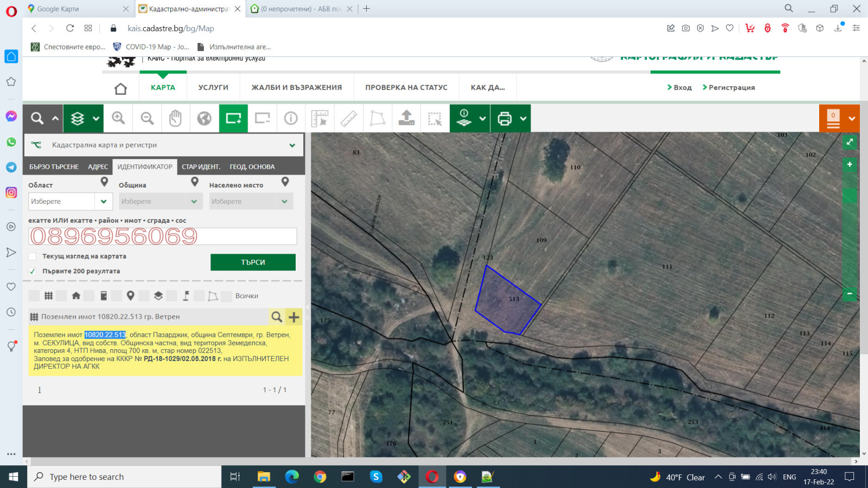The image size is (868, 488).
Task: Toggle the Всички filter checkbox
Action: pyautogui.click(x=226, y=296)
